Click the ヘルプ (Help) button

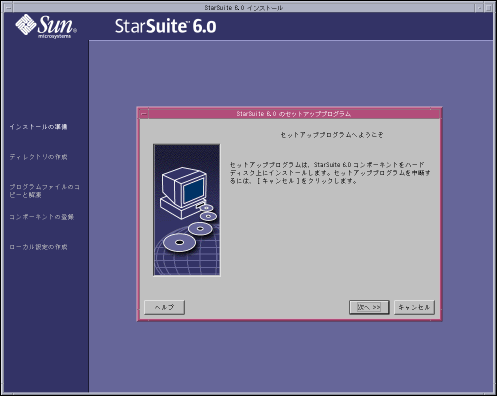coord(164,307)
